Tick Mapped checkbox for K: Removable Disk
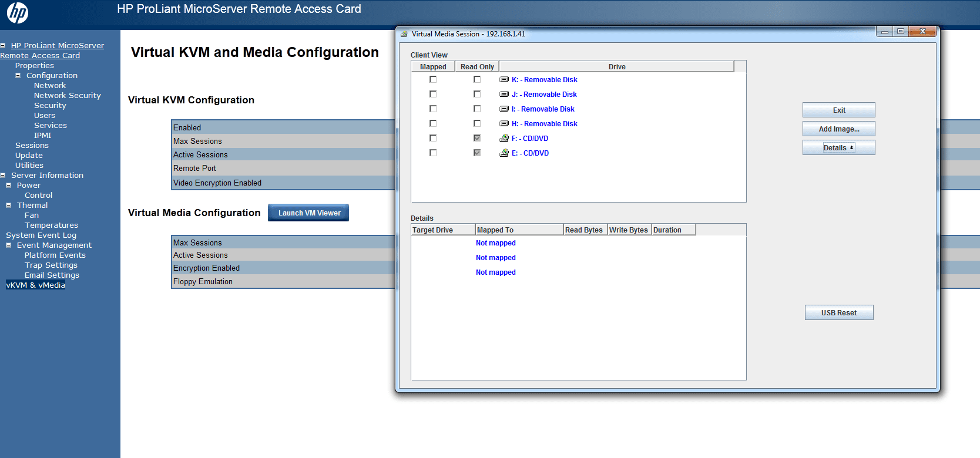 (x=433, y=79)
